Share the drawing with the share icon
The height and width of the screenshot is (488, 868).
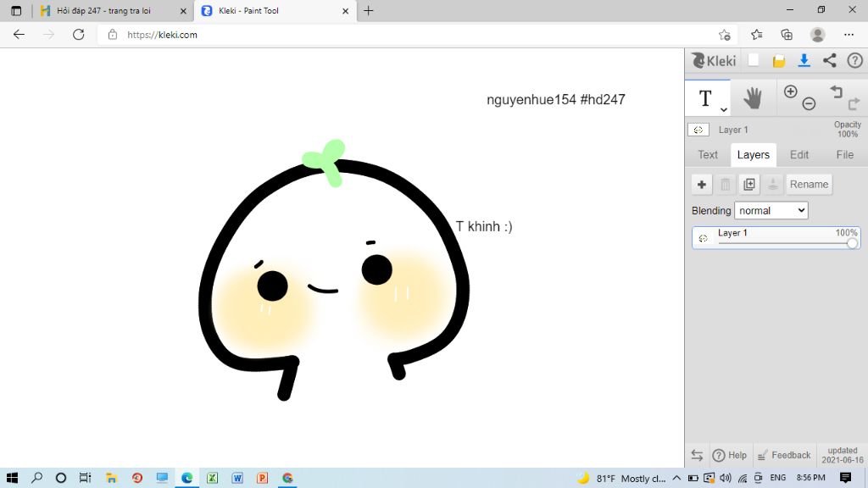(x=829, y=60)
